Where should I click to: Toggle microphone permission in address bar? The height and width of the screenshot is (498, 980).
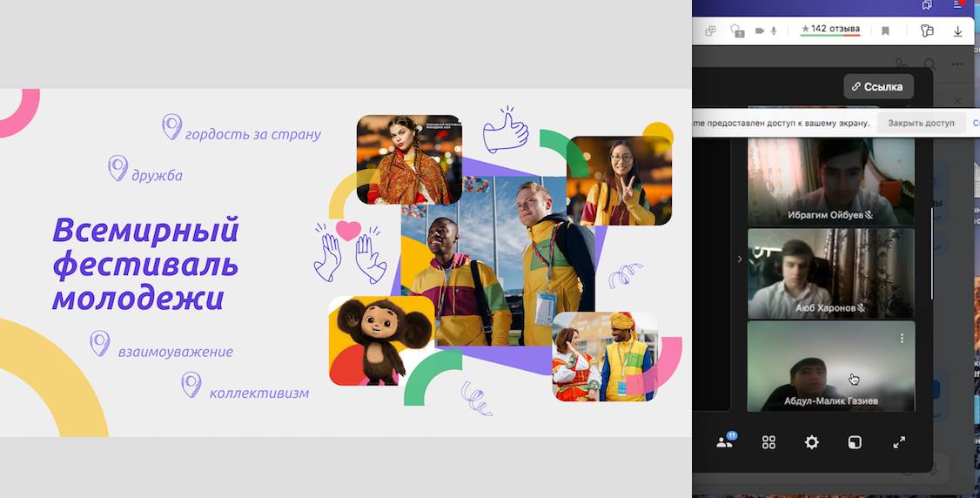(x=773, y=31)
